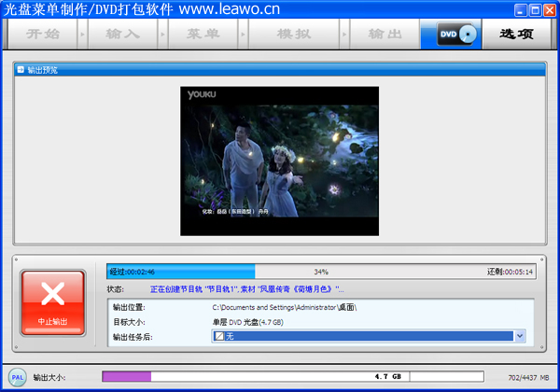
Task: Click the 目标大小 label
Action: pos(129,322)
